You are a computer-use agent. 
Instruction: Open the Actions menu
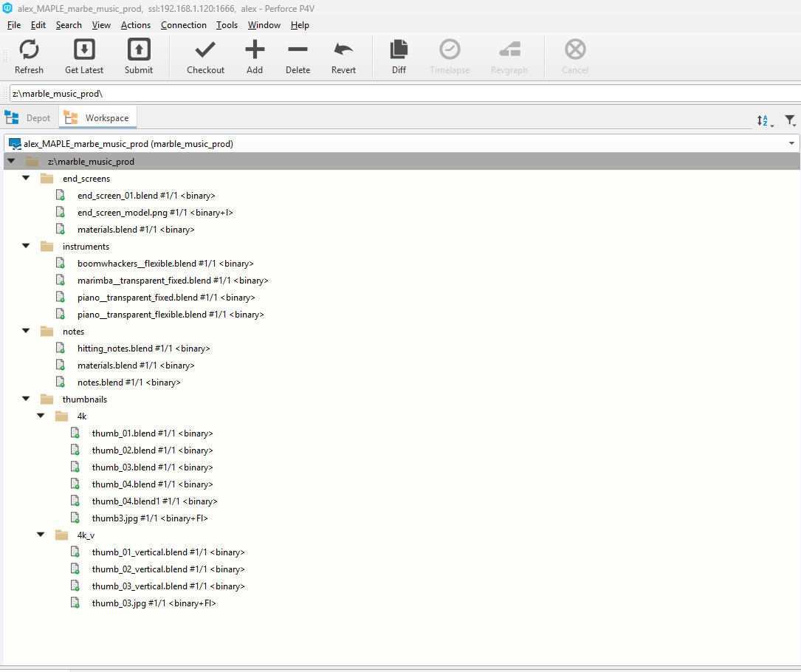135,24
